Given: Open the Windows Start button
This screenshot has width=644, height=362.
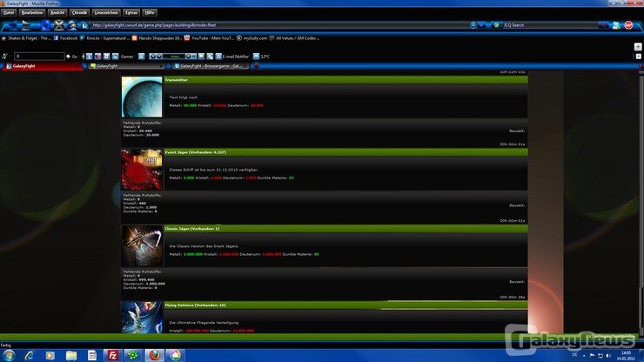Looking at the screenshot, I should click(8, 355).
